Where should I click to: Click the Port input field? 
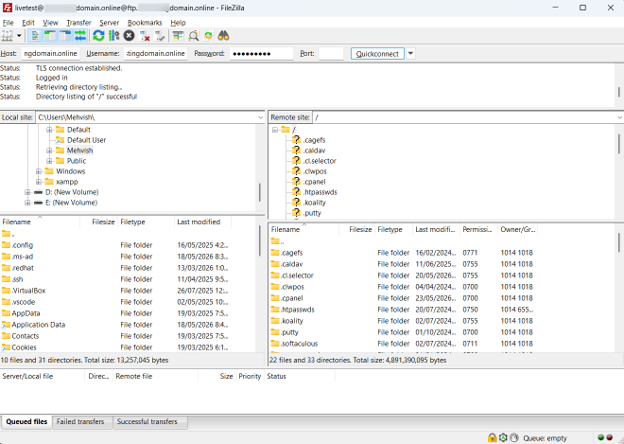click(x=331, y=53)
